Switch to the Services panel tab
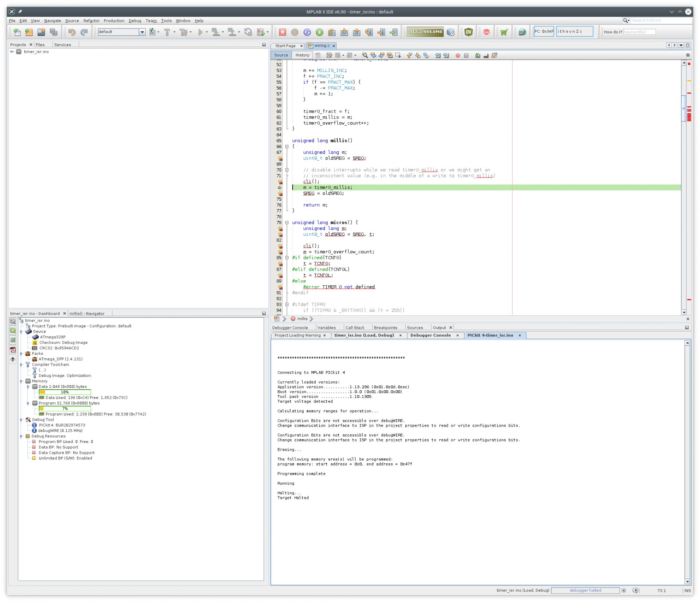 coord(62,45)
